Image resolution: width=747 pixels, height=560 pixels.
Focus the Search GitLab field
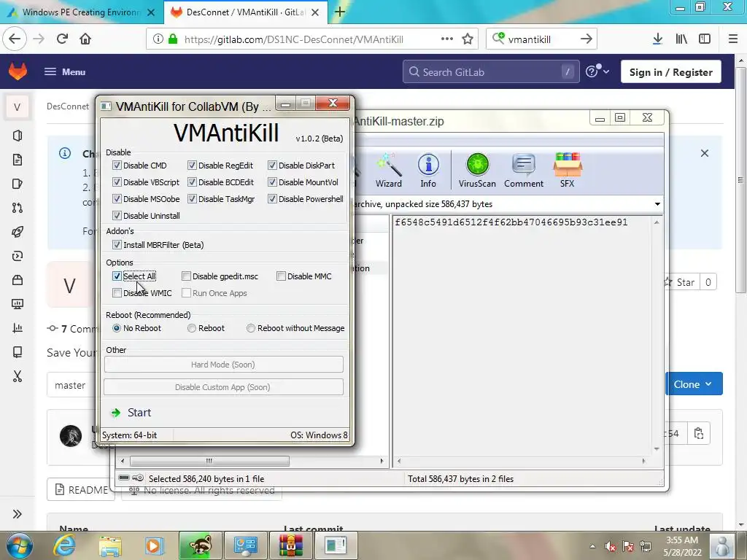(491, 72)
